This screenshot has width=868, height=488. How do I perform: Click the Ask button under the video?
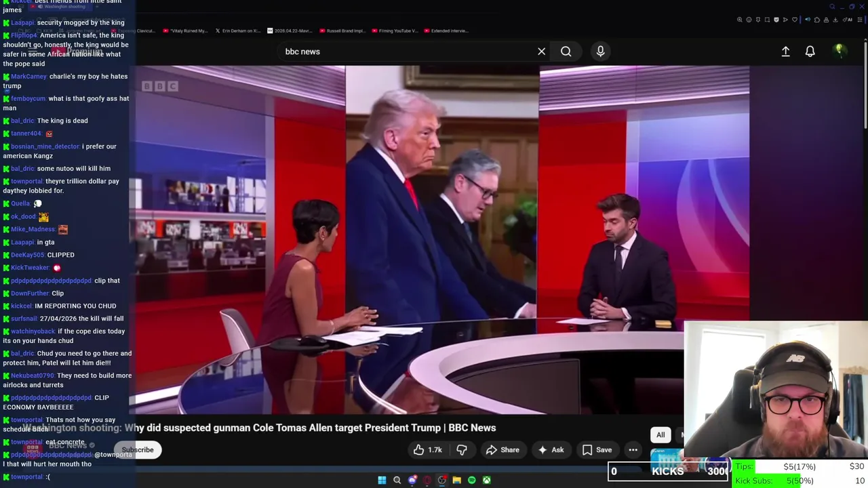click(551, 450)
